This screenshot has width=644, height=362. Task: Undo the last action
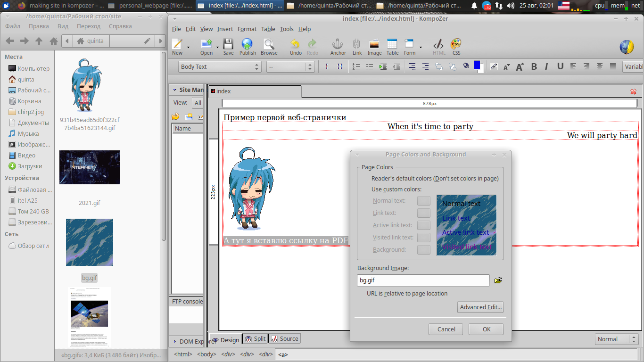pos(296,47)
